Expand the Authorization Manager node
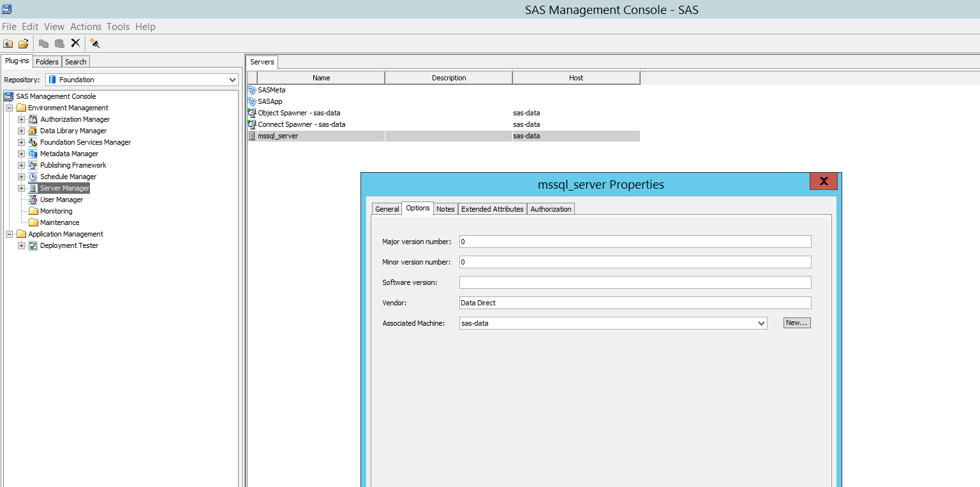Viewport: 980px width, 487px height. tap(22, 119)
